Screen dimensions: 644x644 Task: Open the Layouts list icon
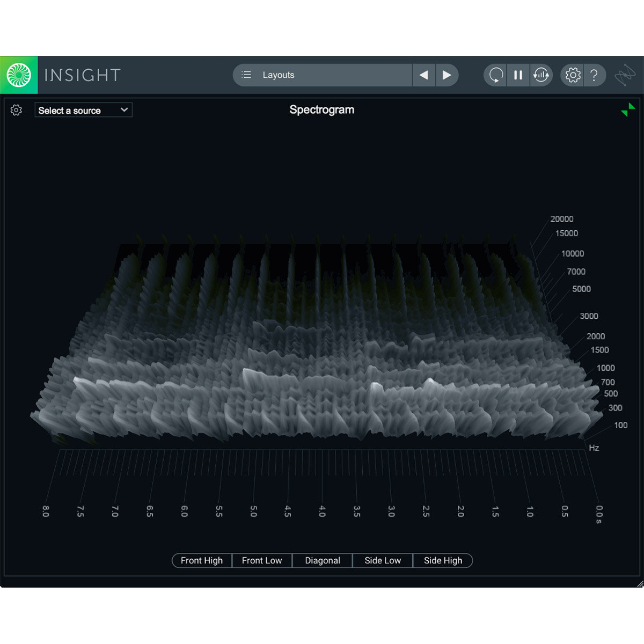coord(246,75)
